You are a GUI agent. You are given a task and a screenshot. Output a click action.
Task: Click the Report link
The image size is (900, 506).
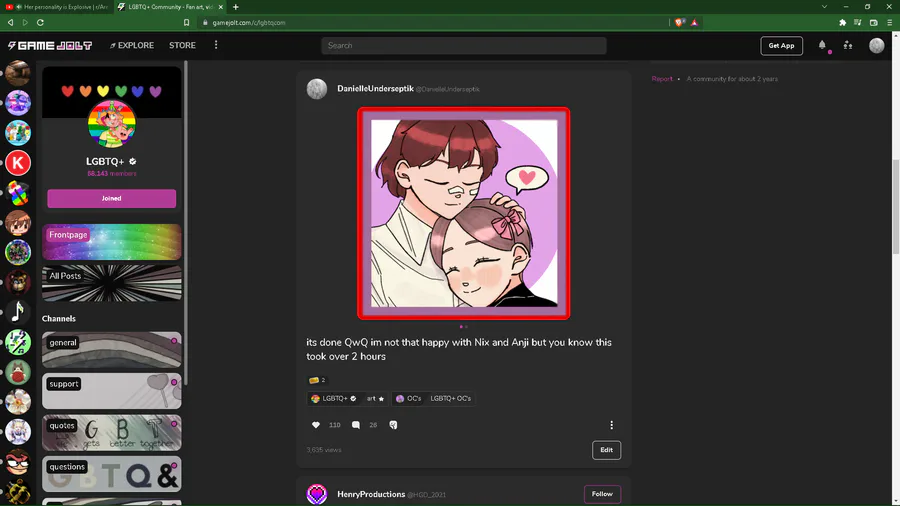[662, 79]
